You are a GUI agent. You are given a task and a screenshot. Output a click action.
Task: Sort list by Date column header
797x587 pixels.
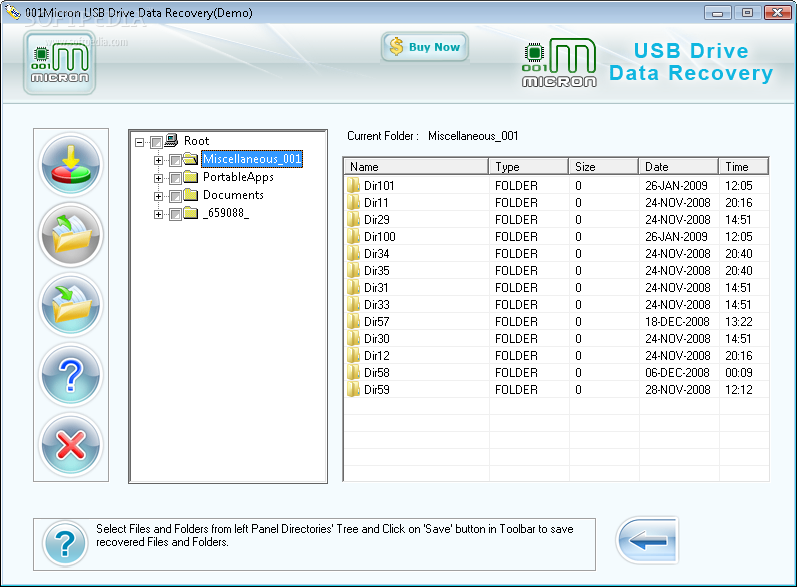(x=678, y=167)
